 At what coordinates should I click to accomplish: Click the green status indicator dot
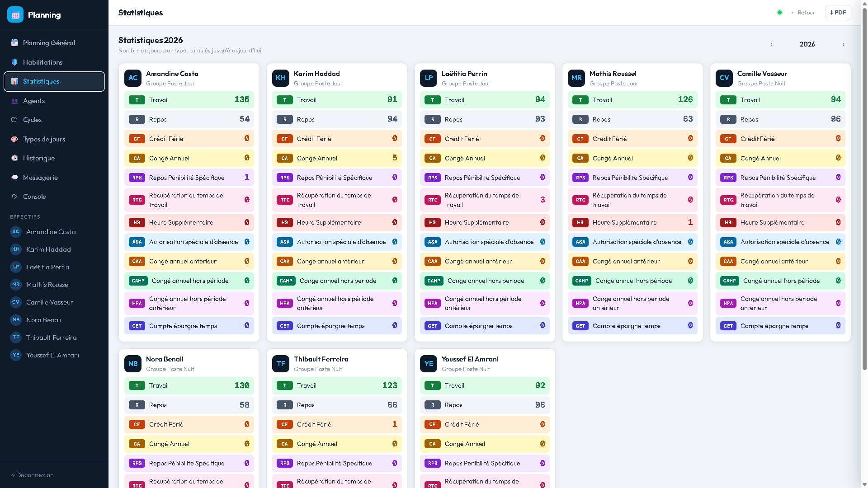click(779, 13)
